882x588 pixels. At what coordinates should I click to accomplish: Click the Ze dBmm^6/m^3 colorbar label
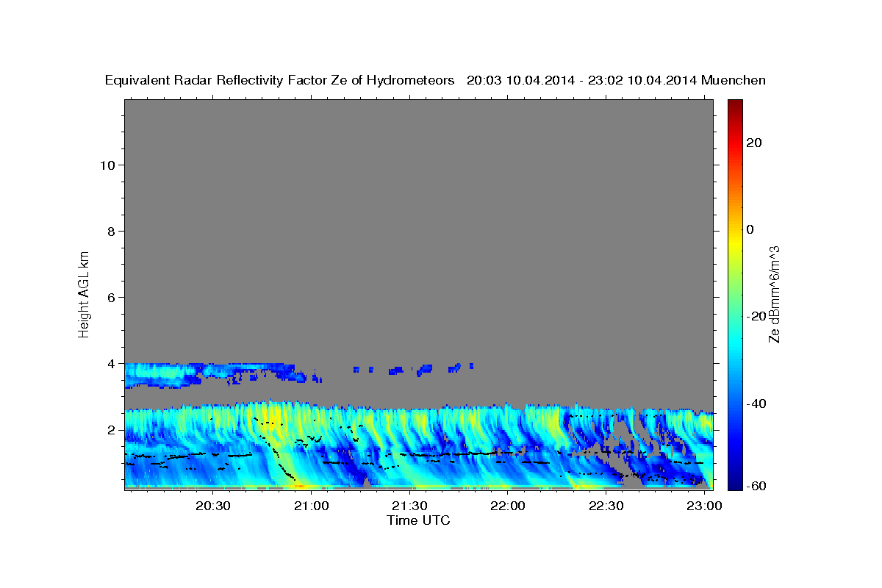(774, 294)
